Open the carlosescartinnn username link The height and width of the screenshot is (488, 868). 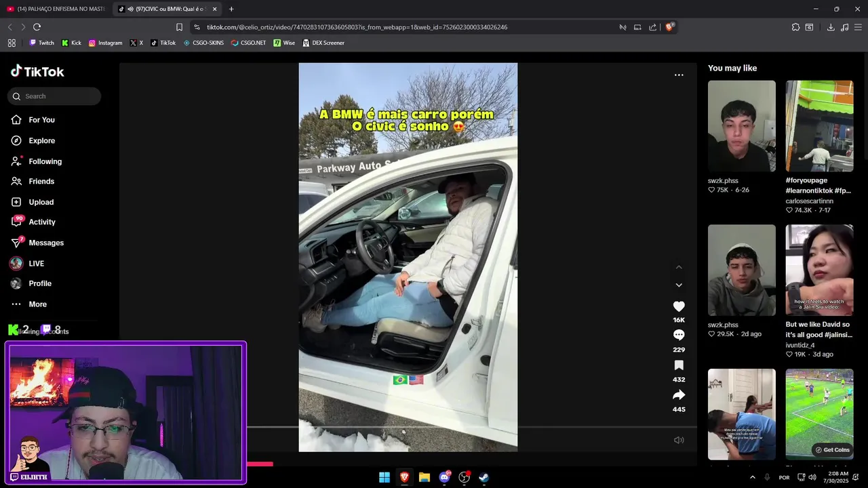[809, 201]
